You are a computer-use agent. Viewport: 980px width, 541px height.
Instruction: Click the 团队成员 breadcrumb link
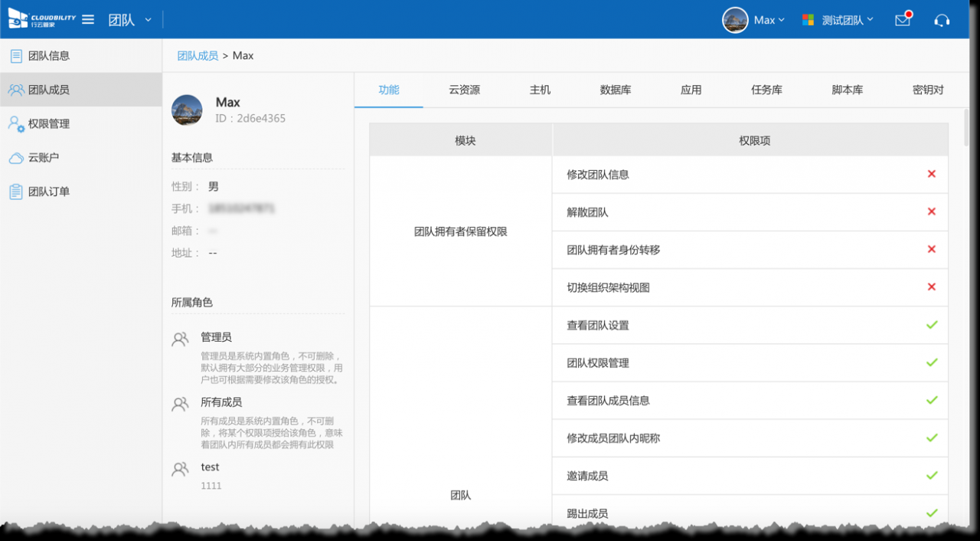(x=198, y=56)
